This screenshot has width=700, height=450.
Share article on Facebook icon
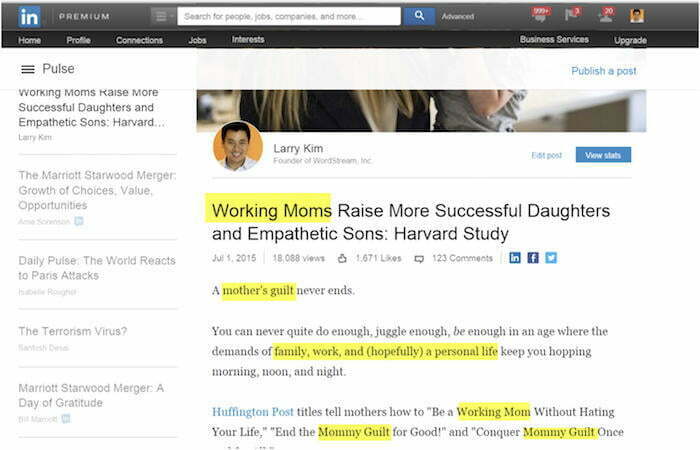[533, 258]
